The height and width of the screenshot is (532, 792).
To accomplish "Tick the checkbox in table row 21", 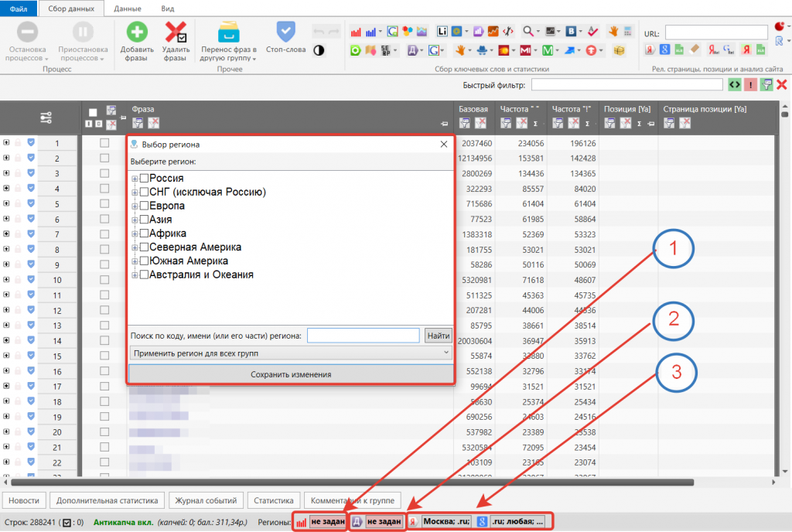I will [x=104, y=447].
